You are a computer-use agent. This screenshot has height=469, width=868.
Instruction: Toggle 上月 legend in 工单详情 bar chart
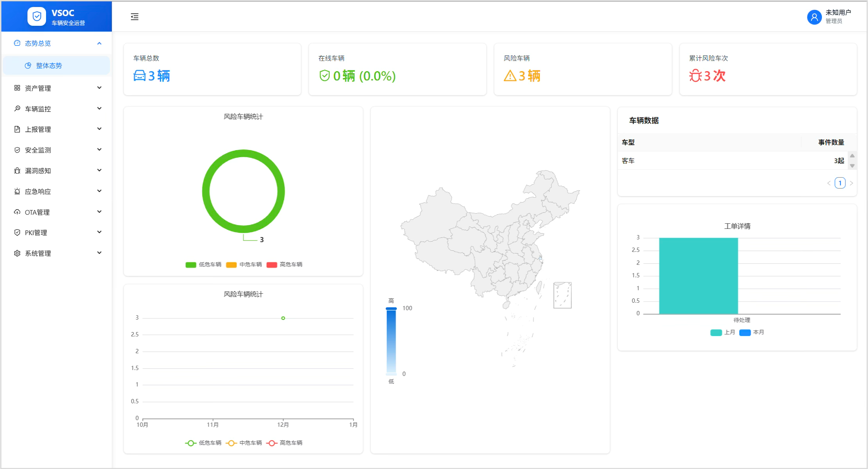(723, 332)
